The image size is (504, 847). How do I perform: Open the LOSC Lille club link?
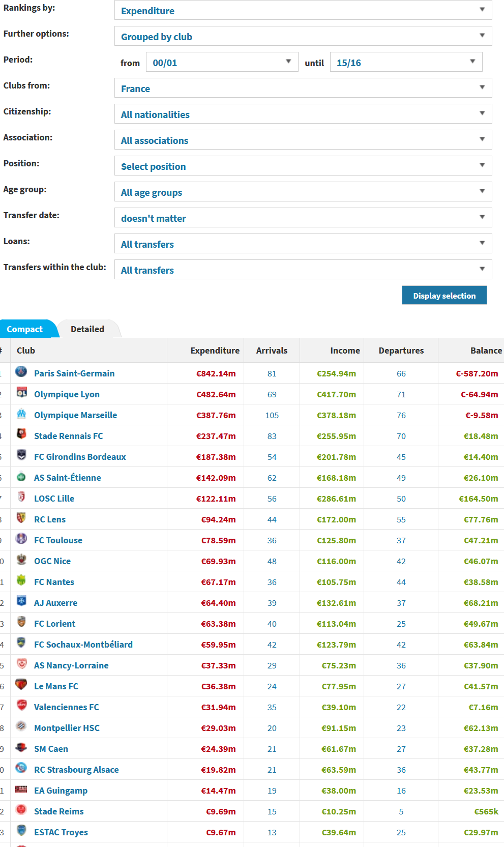point(54,499)
